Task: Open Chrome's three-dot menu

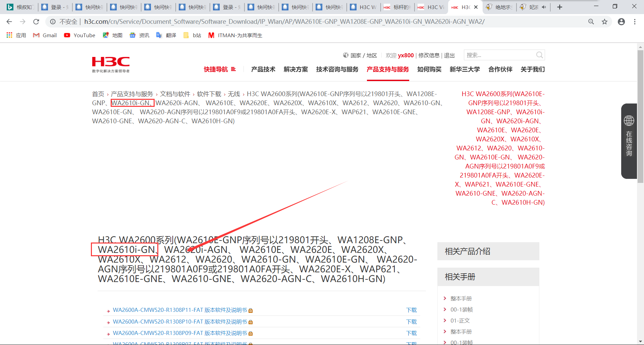Action: tap(635, 22)
